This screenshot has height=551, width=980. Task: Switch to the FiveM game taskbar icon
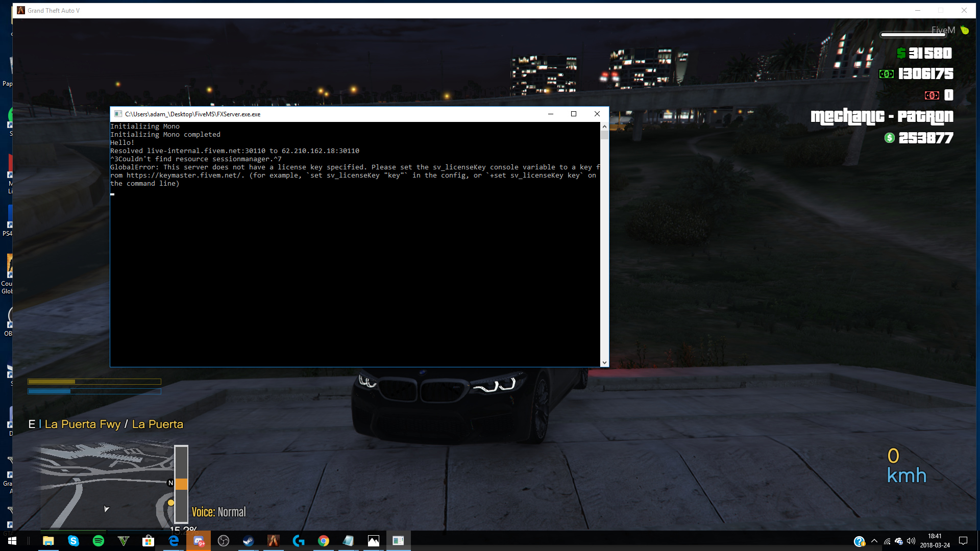(274, 541)
